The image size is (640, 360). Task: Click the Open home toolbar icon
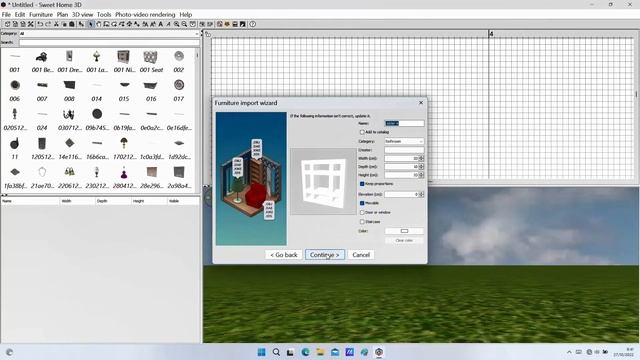click(15, 24)
